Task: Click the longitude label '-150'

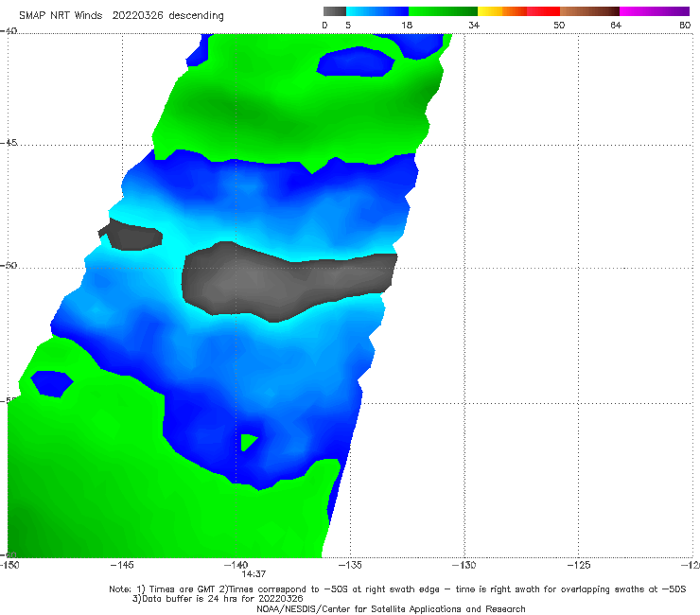Action: [x=9, y=565]
